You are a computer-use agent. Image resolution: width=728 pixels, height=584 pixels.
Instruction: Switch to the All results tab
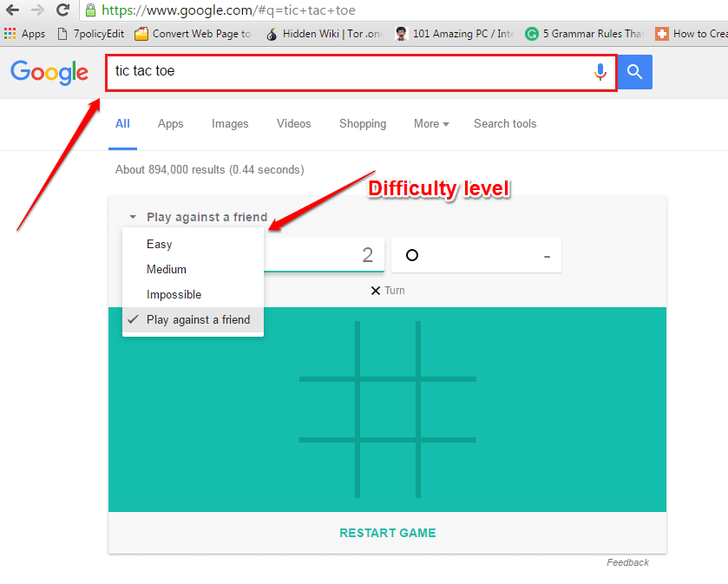point(122,124)
